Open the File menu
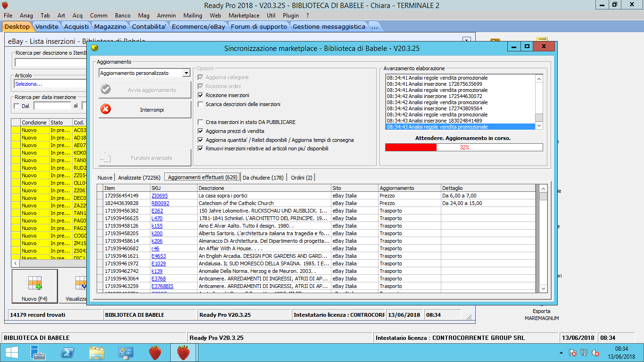 click(8, 16)
